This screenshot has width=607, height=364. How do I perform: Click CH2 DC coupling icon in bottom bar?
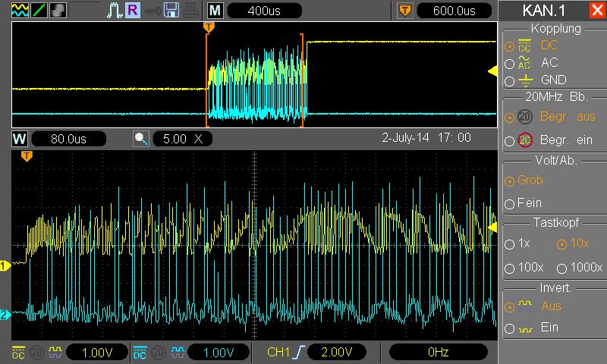tap(140, 353)
